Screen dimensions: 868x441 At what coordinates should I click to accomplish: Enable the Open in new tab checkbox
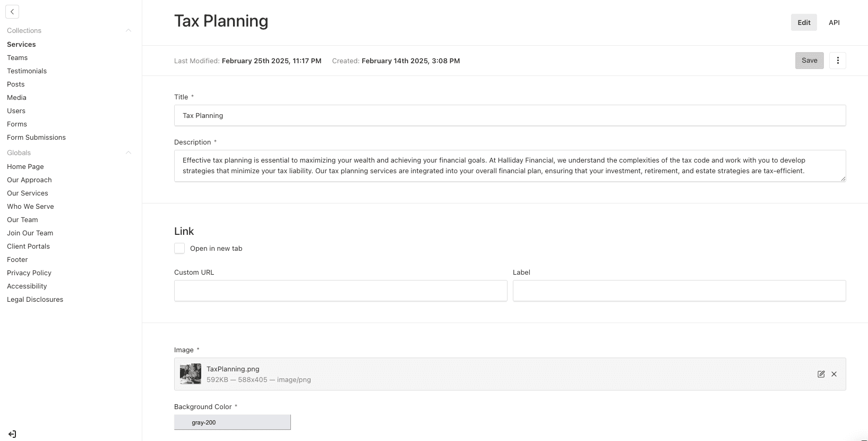[179, 248]
